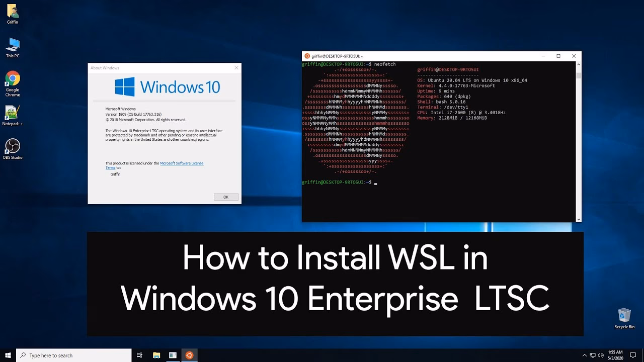Click the 'OS: Ubuntu 20.04 LTS' line in terminal

point(472,80)
